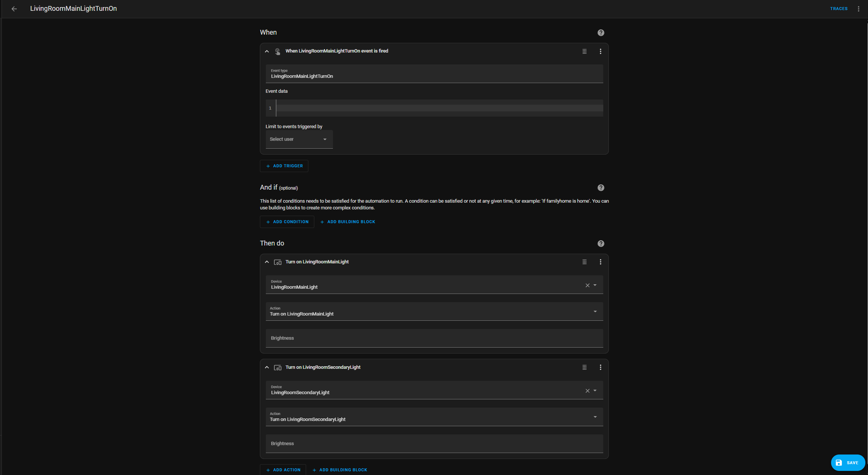Open LivingRoomSecondaryLight action three-dot menu

pyautogui.click(x=600, y=367)
